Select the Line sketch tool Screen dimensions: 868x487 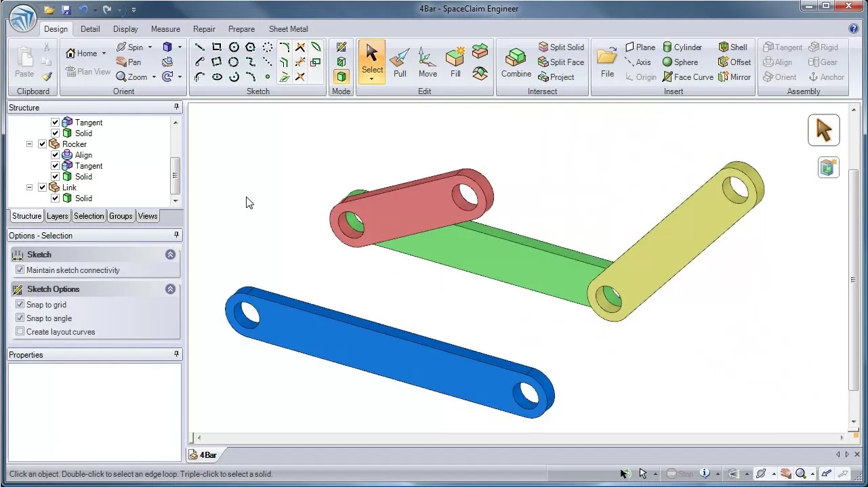pos(200,47)
